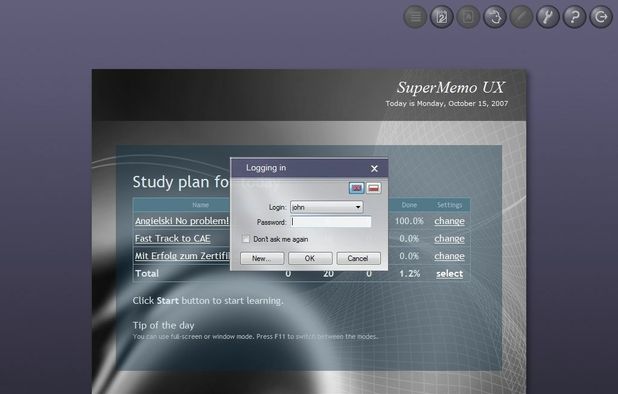The width and height of the screenshot is (618, 394).
Task: Click the exit arrow icon
Action: 601,17
